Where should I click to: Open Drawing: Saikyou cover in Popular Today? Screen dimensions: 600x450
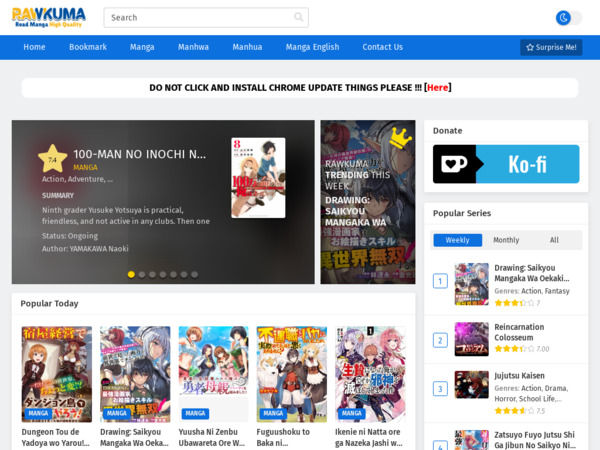coord(135,374)
